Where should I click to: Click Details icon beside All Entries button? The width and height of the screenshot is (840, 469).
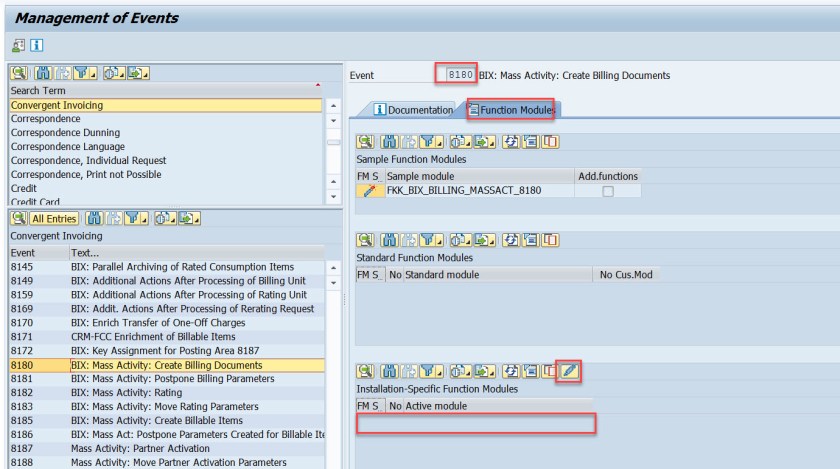tap(19, 218)
